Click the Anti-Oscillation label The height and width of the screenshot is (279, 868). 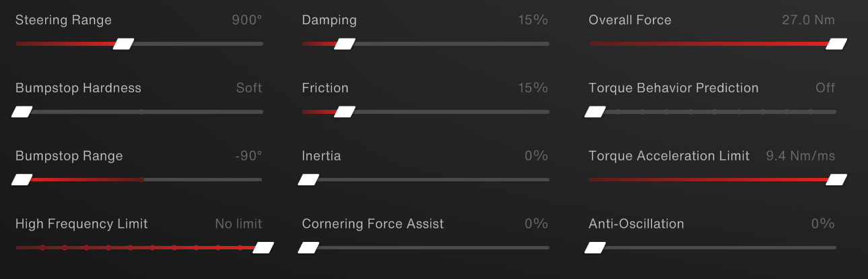point(636,224)
